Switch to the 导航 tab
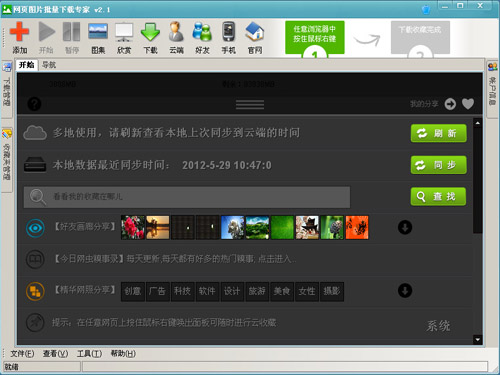The image size is (500, 375). (x=49, y=65)
